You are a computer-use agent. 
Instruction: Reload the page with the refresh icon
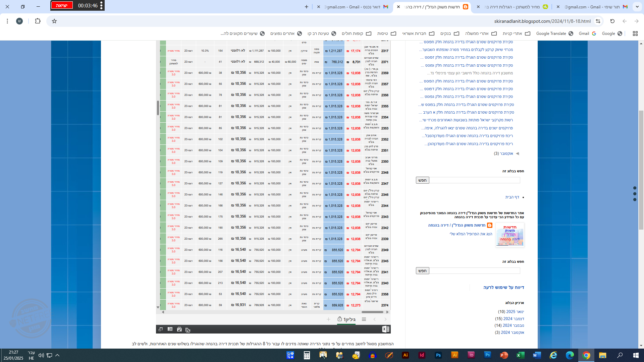tap(612, 21)
